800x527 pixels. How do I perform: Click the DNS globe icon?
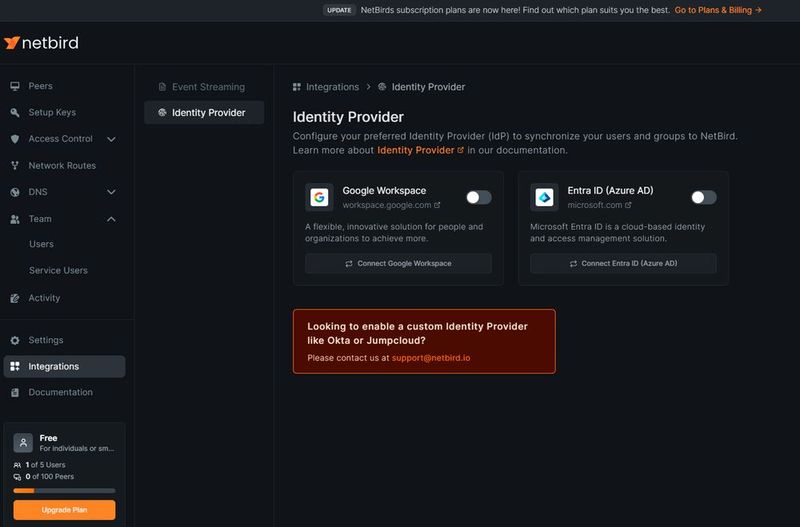pyautogui.click(x=15, y=192)
